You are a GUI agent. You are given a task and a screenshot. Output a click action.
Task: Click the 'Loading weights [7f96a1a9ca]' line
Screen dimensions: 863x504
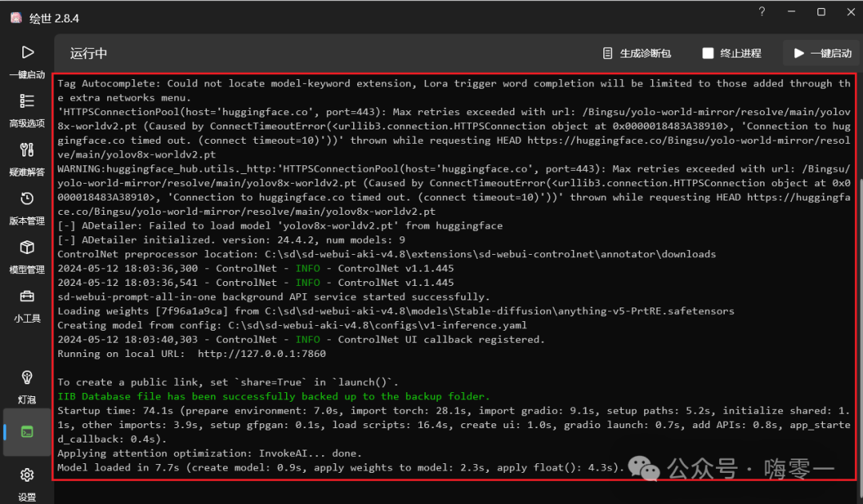(x=396, y=311)
